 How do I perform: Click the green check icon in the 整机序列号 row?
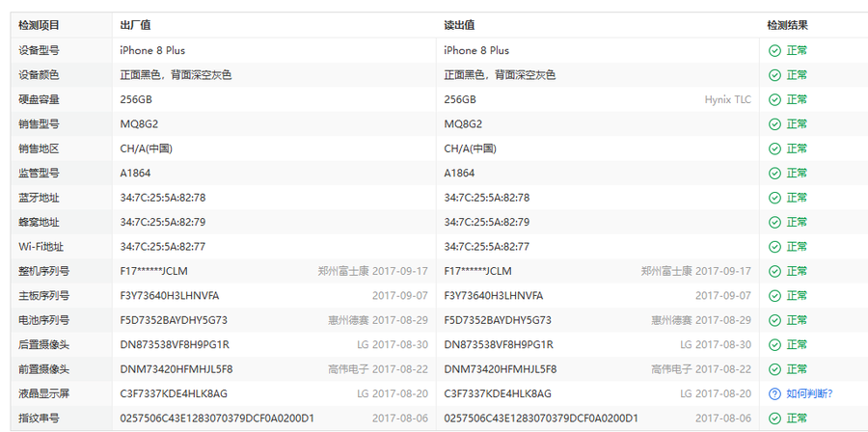[774, 271]
